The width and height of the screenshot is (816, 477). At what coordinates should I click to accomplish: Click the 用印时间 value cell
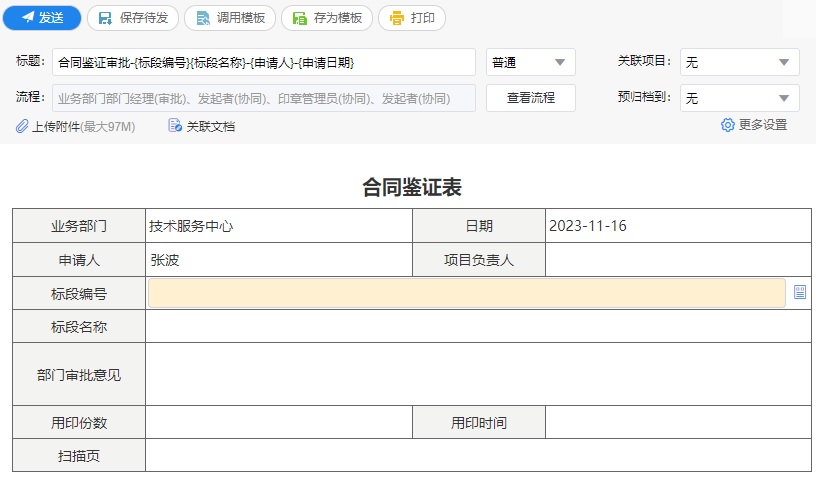point(678,422)
